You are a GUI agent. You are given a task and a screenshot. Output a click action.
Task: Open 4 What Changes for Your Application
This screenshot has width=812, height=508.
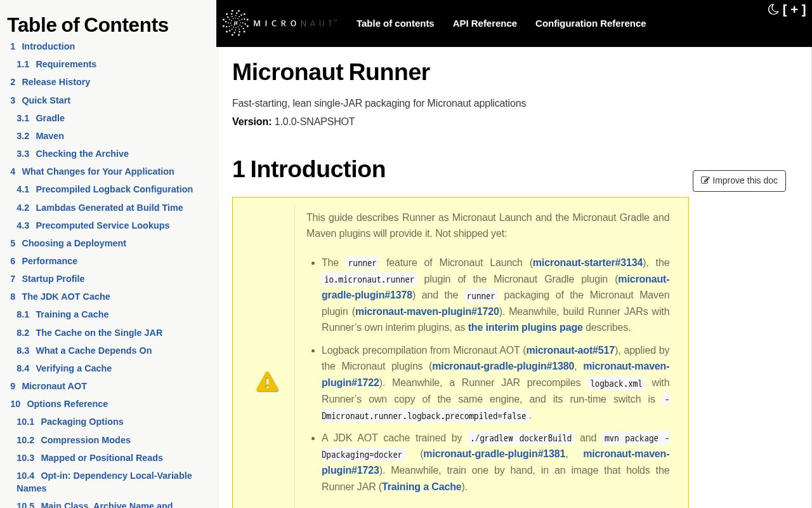tap(92, 171)
